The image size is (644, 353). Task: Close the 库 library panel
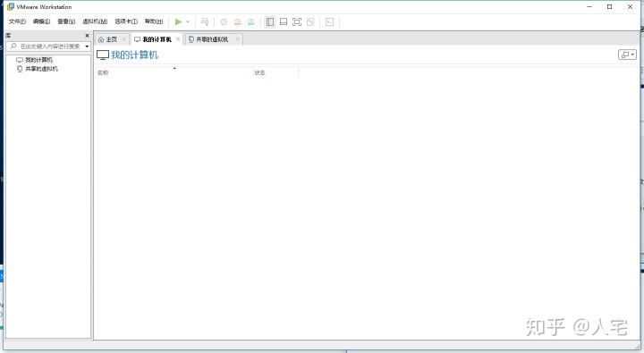coord(87,36)
